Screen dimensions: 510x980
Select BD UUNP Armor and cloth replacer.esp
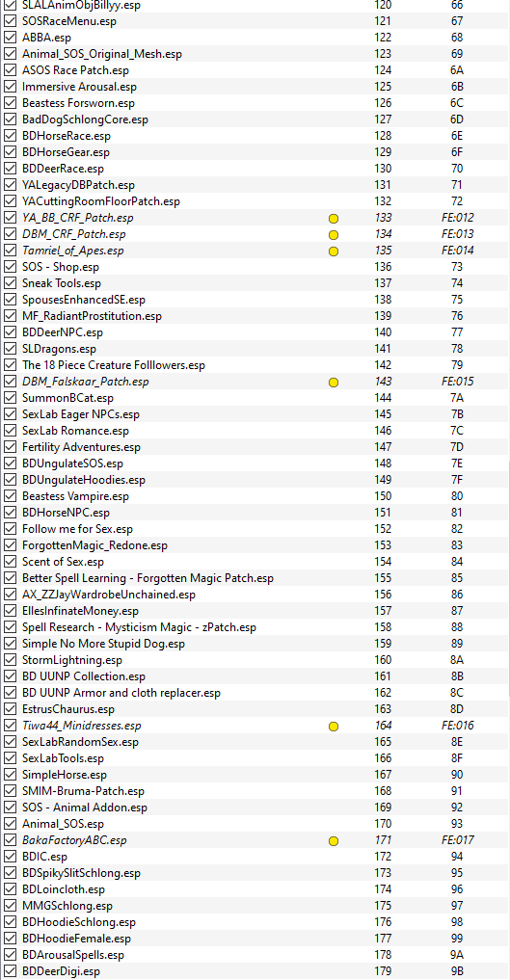pos(121,693)
